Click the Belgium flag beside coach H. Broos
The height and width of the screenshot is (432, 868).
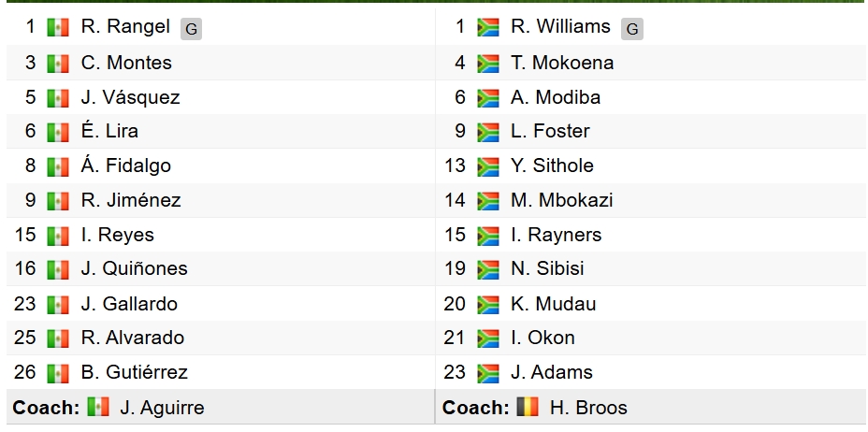click(x=528, y=407)
